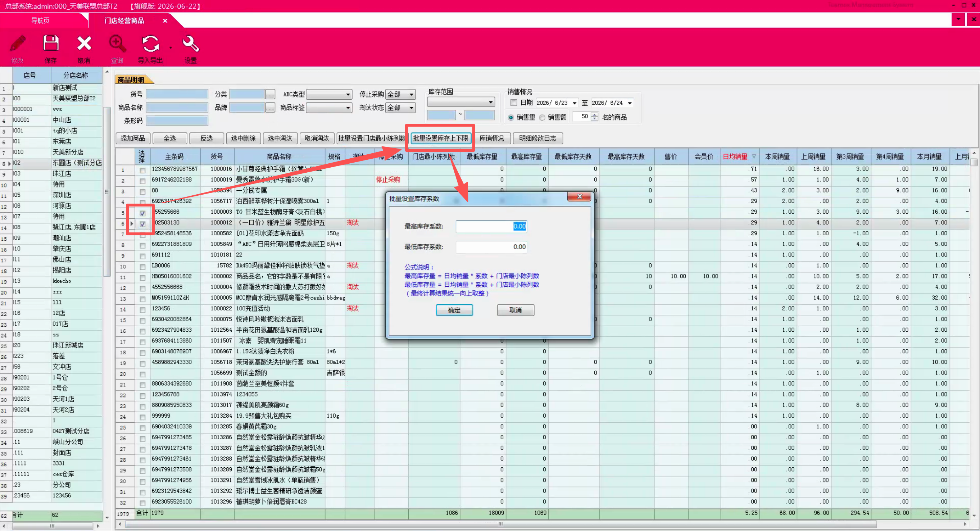Image resolution: width=980 pixels, height=531 pixels.
Task: Click the 货号 filter input field
Action: [177, 94]
